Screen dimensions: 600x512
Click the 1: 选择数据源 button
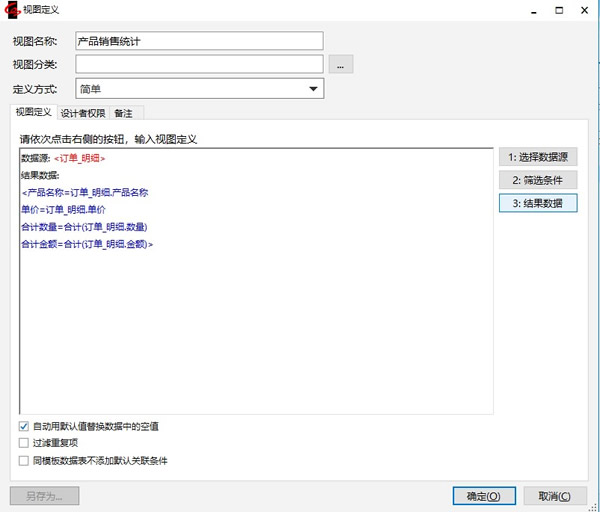tap(538, 157)
